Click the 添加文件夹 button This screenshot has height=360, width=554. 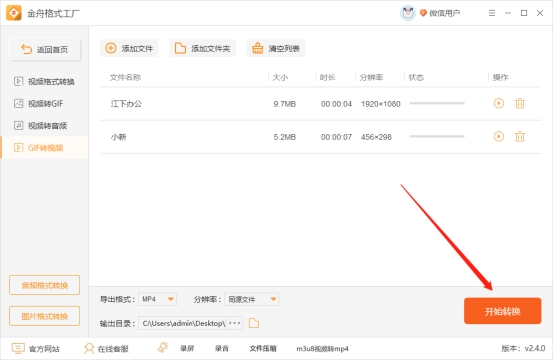coord(202,48)
